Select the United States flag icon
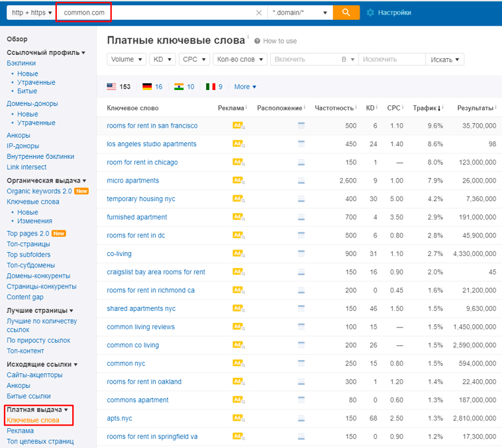Screen dimensions: 502x448 pyautogui.click(x=111, y=87)
